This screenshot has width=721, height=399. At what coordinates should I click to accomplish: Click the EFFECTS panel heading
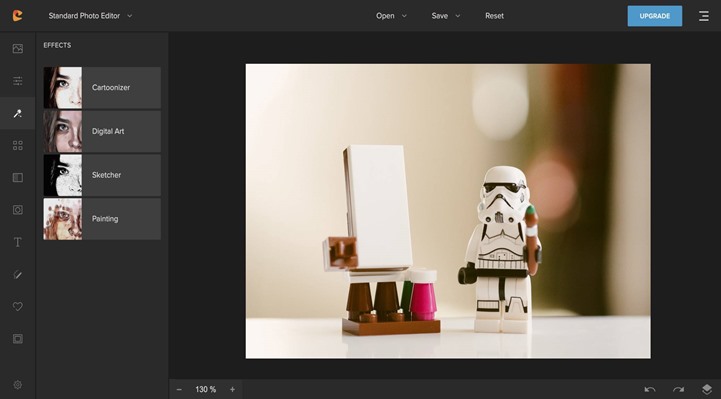point(57,45)
